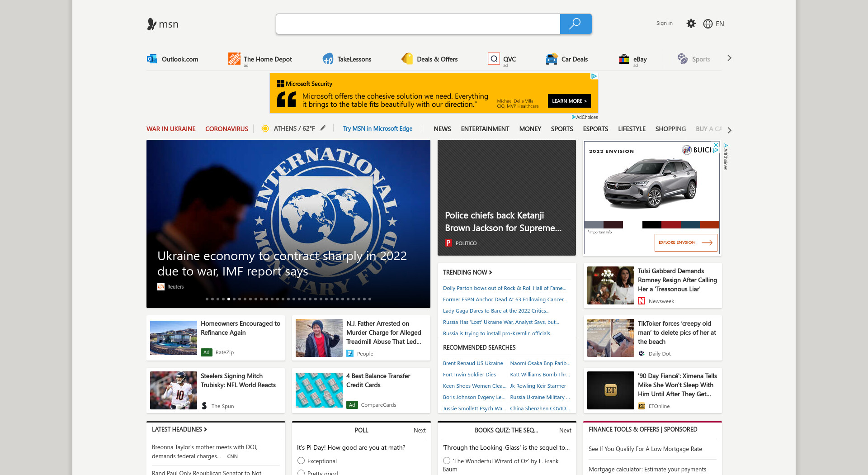Open the Outlook.com shortcut icon
The image size is (868, 475).
click(x=152, y=59)
